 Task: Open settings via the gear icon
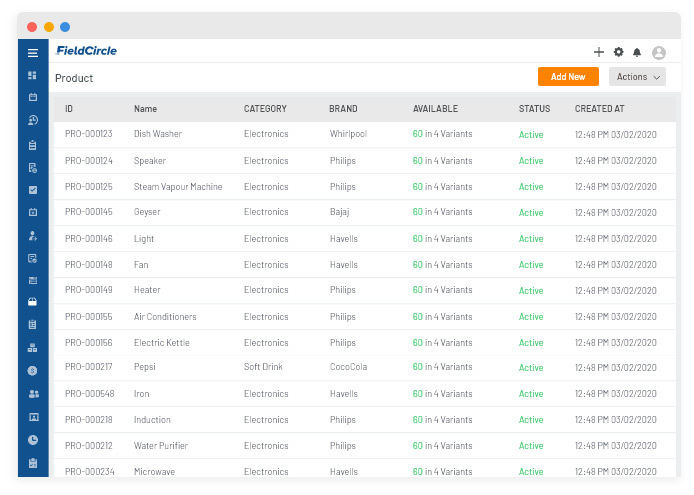[x=618, y=52]
